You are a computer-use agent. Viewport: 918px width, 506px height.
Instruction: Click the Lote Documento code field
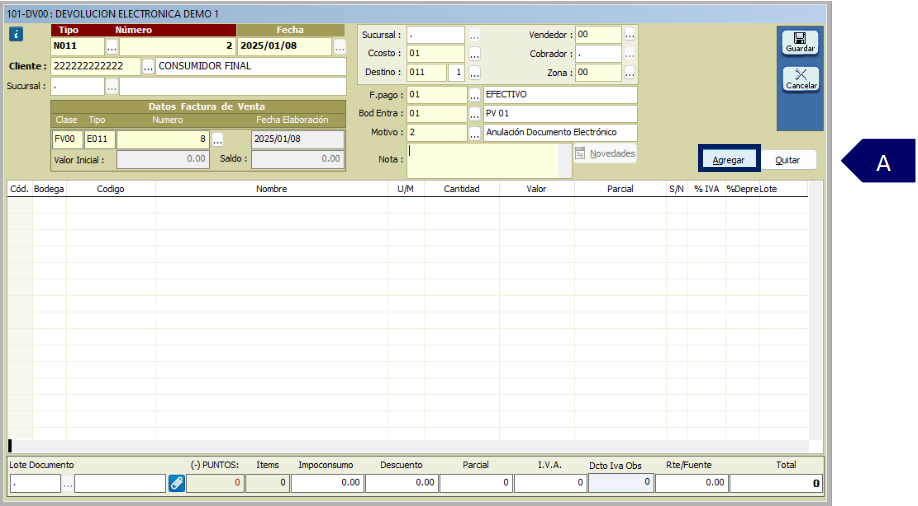[35, 484]
